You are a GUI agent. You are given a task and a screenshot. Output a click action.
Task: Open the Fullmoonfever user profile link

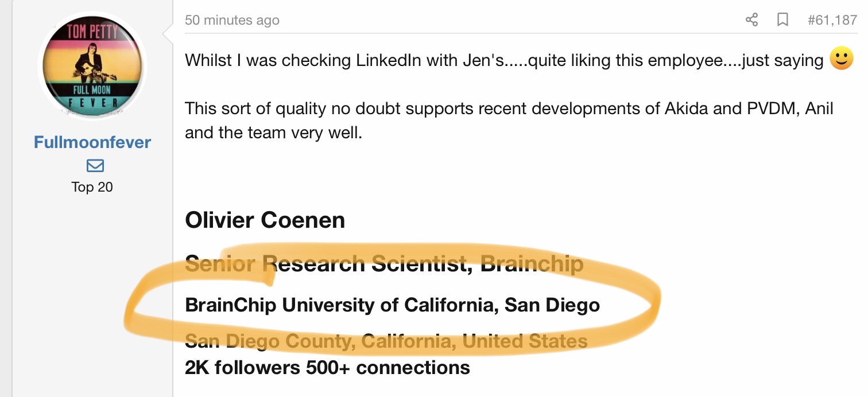pyautogui.click(x=92, y=142)
